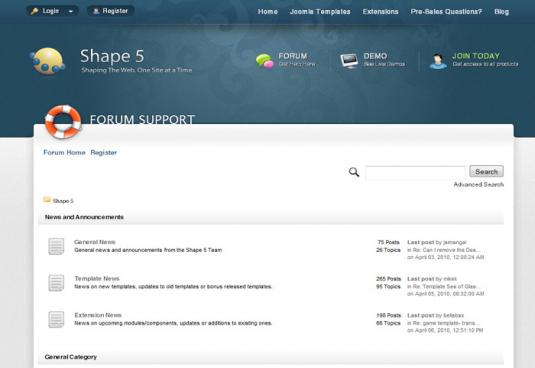Open the Extension News board

click(98, 315)
